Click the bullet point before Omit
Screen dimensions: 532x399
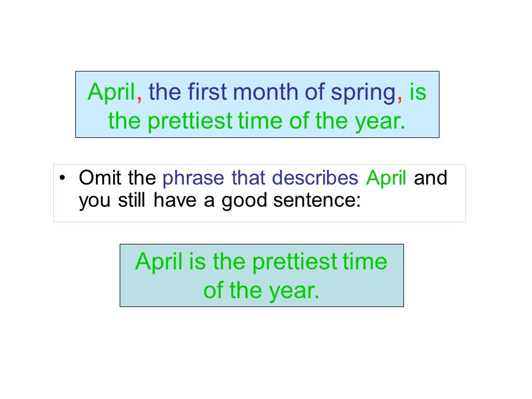tap(62, 177)
